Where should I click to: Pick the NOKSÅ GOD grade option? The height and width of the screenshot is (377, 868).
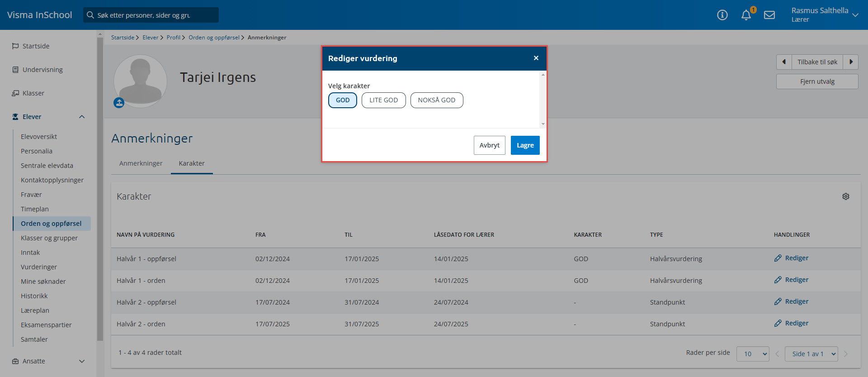point(437,100)
